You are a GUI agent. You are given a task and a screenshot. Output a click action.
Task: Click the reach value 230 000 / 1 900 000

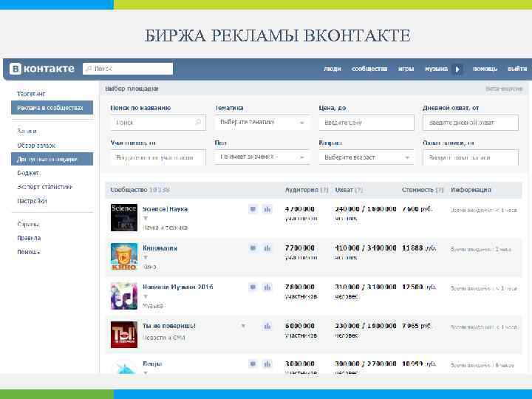pyautogui.click(x=366, y=326)
